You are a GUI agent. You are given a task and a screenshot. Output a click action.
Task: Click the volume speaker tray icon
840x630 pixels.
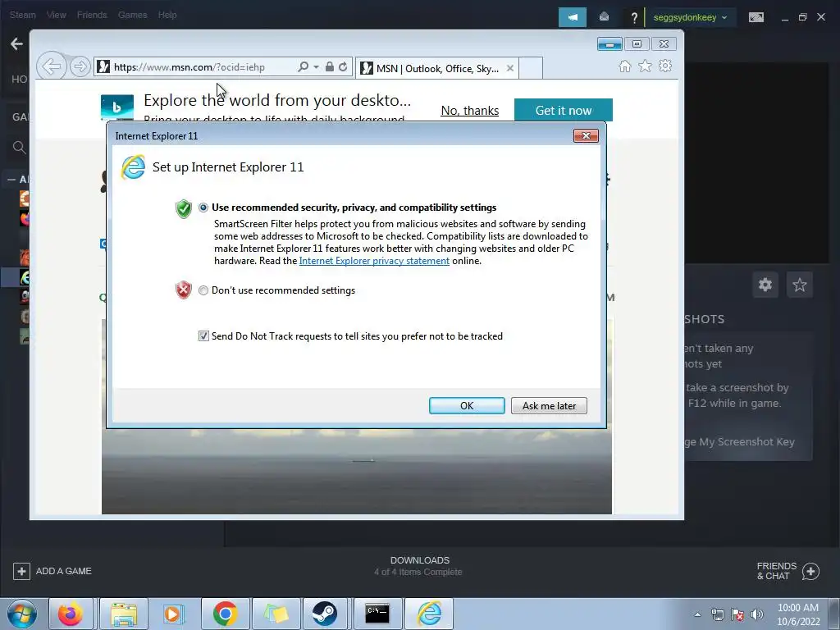[x=756, y=614]
